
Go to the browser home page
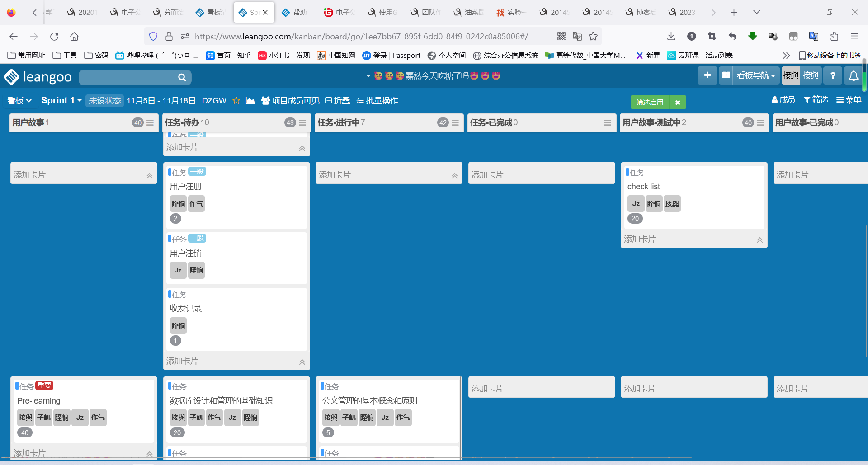(74, 36)
